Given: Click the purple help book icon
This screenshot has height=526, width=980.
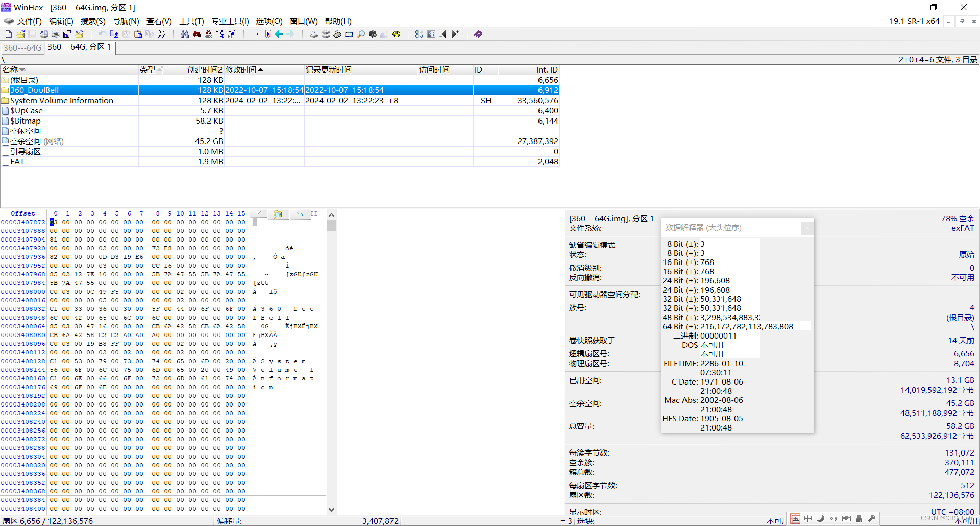Looking at the screenshot, I should pos(478,34).
